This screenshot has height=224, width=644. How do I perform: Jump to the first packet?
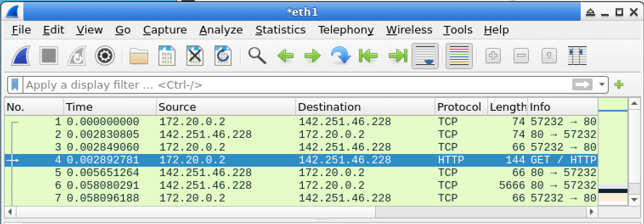click(x=368, y=56)
